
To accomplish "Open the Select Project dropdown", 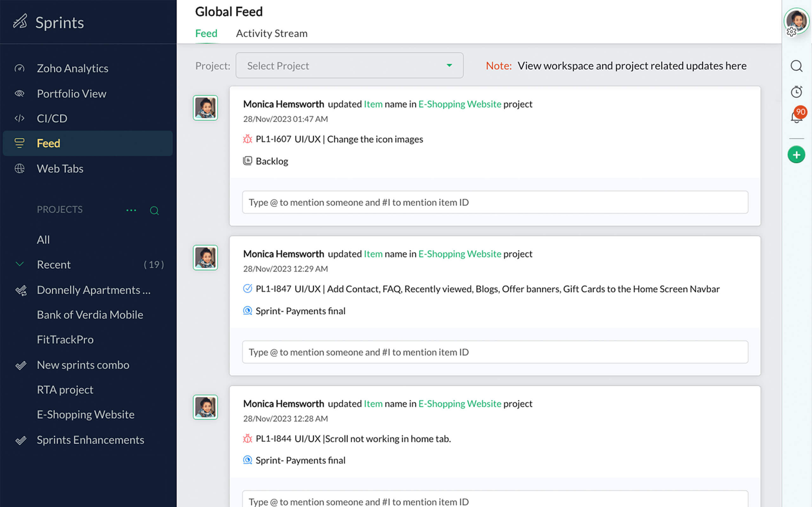I will (x=349, y=65).
